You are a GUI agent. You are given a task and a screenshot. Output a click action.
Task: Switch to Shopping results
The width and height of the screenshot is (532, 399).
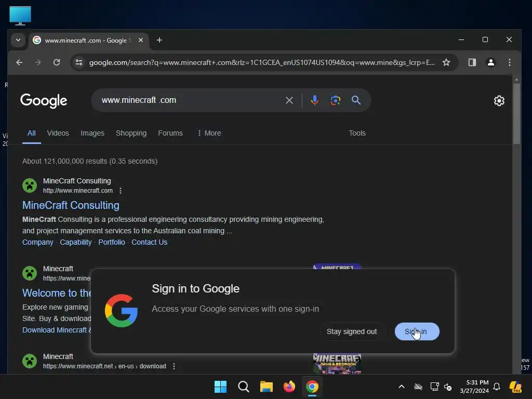(x=131, y=133)
